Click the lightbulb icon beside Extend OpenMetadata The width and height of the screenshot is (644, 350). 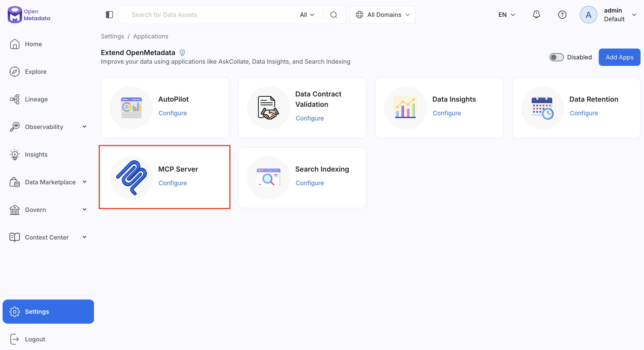[x=182, y=53]
